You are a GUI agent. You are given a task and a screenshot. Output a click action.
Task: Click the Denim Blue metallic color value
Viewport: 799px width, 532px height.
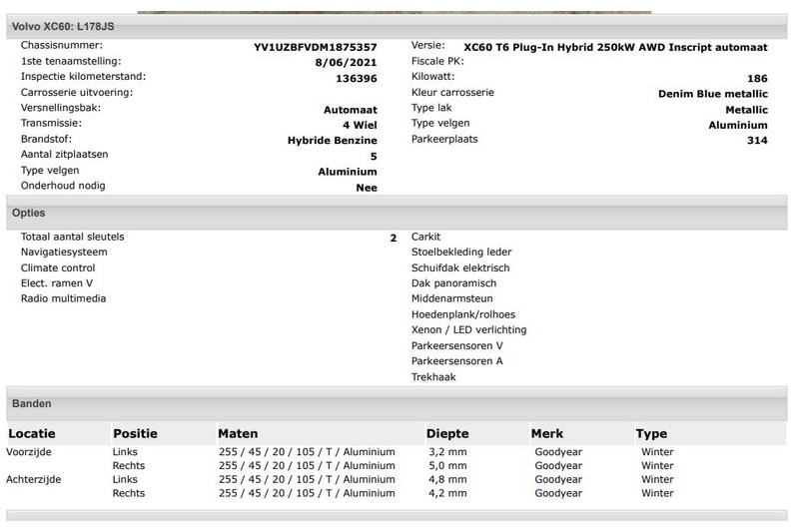(712, 94)
